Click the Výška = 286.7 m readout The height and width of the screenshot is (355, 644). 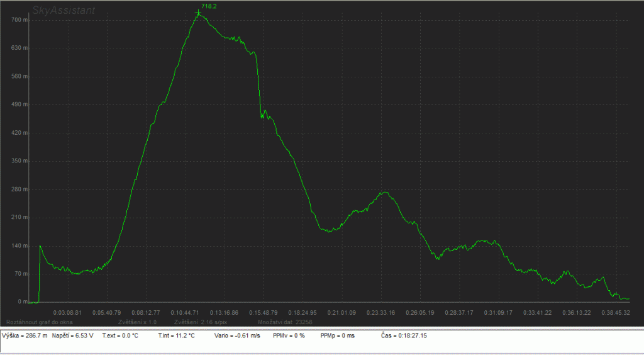pyautogui.click(x=25, y=336)
